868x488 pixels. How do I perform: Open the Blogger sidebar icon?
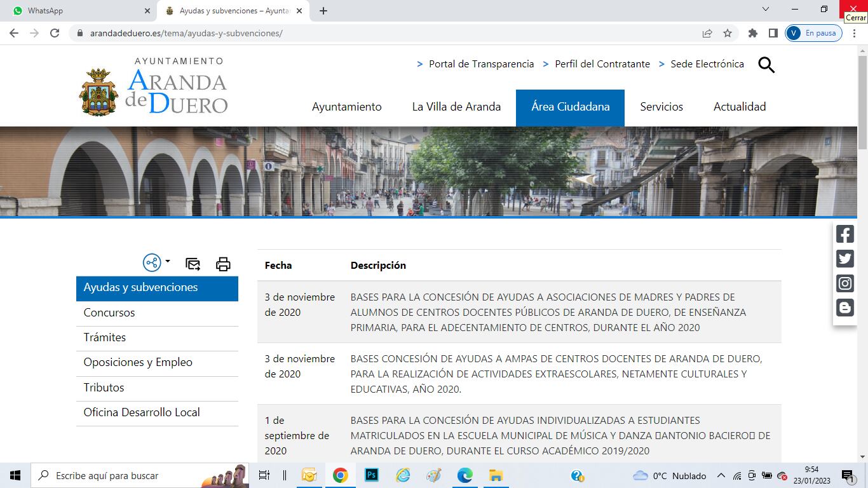pyautogui.click(x=844, y=308)
